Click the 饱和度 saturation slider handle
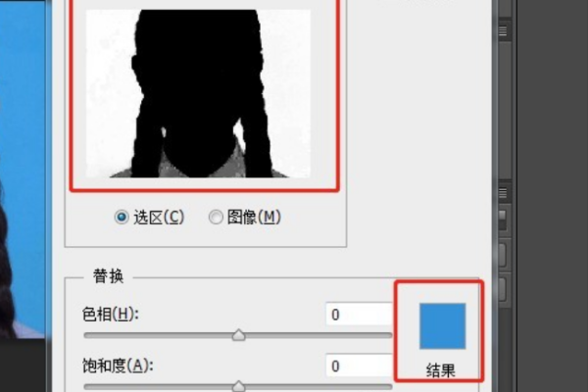 click(238, 386)
